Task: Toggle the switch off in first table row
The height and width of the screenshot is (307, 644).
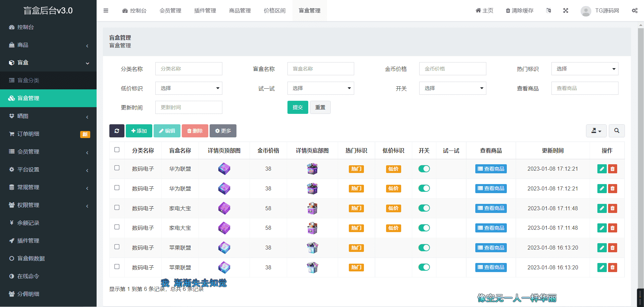Action: click(424, 169)
